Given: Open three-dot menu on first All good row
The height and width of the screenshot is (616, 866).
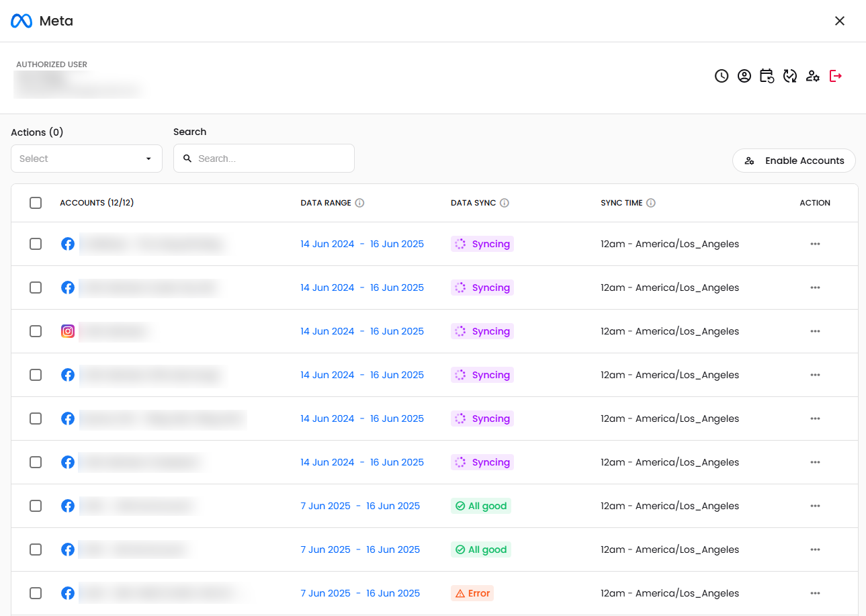Looking at the screenshot, I should pos(815,506).
